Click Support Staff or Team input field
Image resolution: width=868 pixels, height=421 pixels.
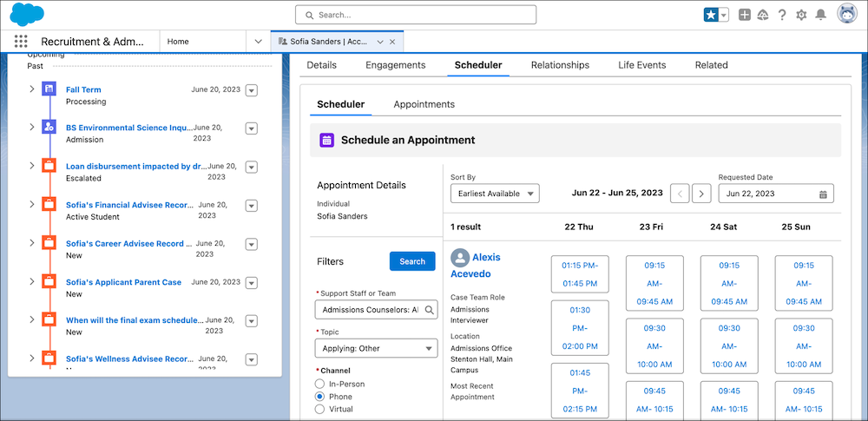pos(377,310)
